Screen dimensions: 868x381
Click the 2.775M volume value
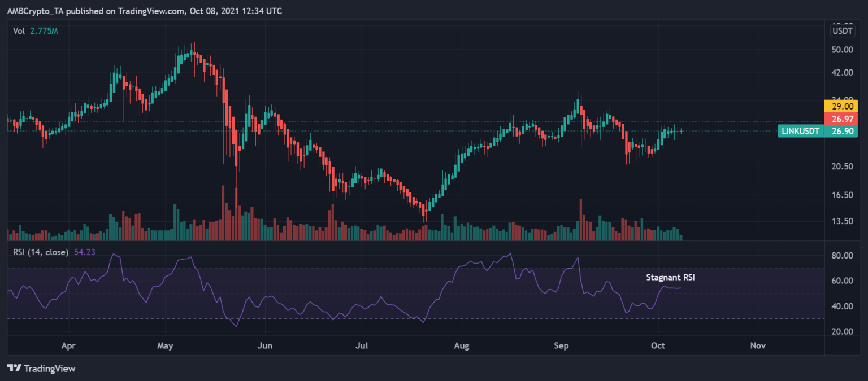[44, 30]
